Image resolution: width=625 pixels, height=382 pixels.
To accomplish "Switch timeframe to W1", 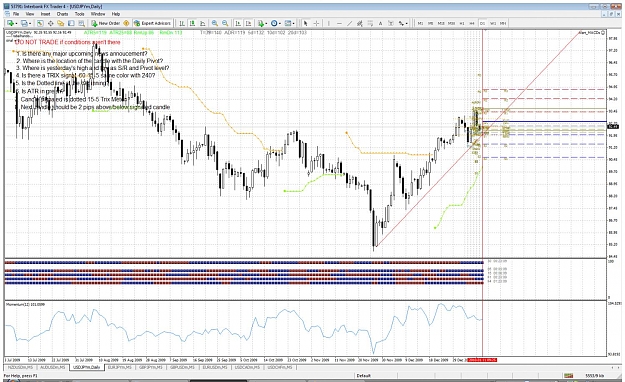I will coord(493,23).
